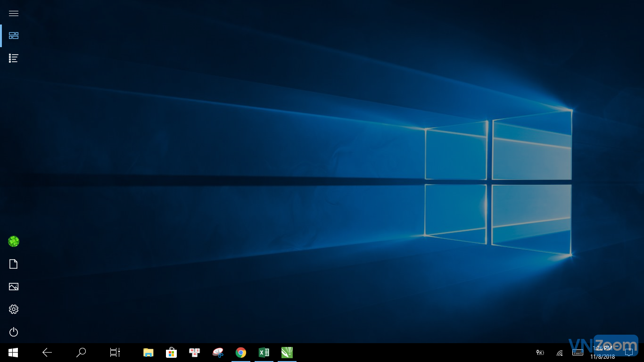Open the UniKey keyboard app icon

195,352
